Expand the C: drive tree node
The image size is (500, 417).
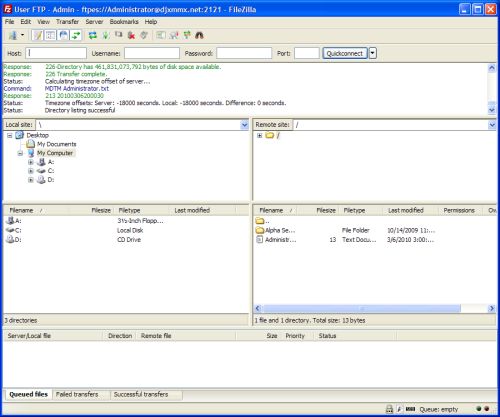pos(31,171)
